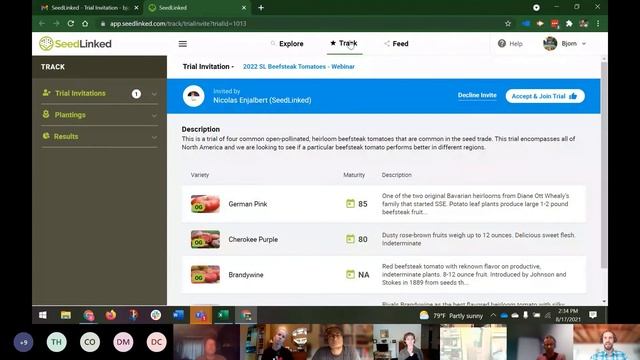
Task: Click the Plantings seedling icon
Action: 46,114
